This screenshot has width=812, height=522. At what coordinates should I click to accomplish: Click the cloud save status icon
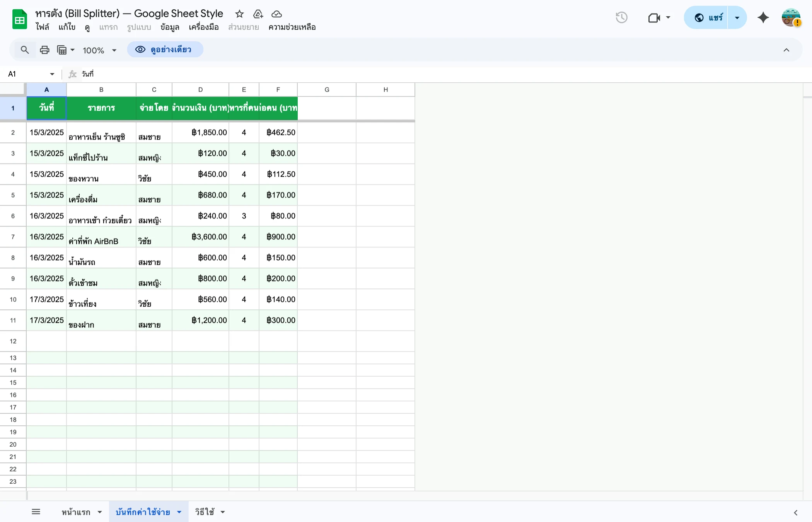[x=276, y=14]
